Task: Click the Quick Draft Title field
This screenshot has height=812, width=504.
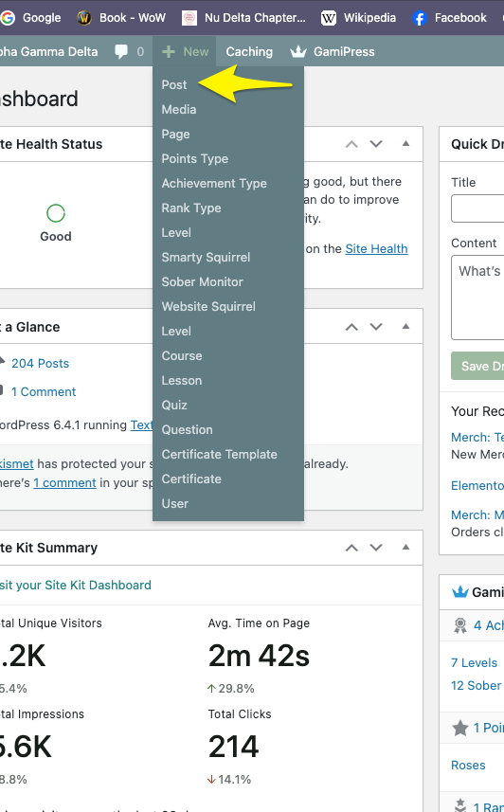Action: pos(477,208)
